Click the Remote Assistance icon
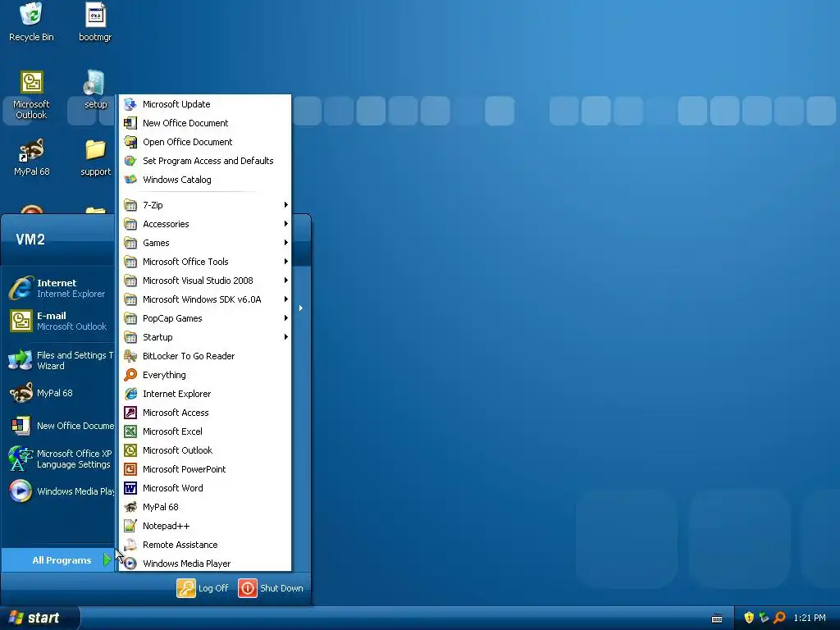 click(130, 545)
